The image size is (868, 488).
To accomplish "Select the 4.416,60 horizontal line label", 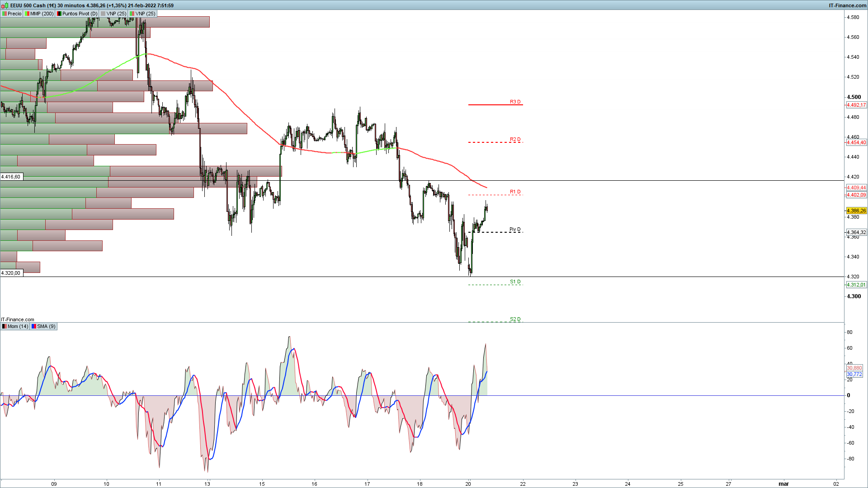I will pyautogui.click(x=11, y=177).
